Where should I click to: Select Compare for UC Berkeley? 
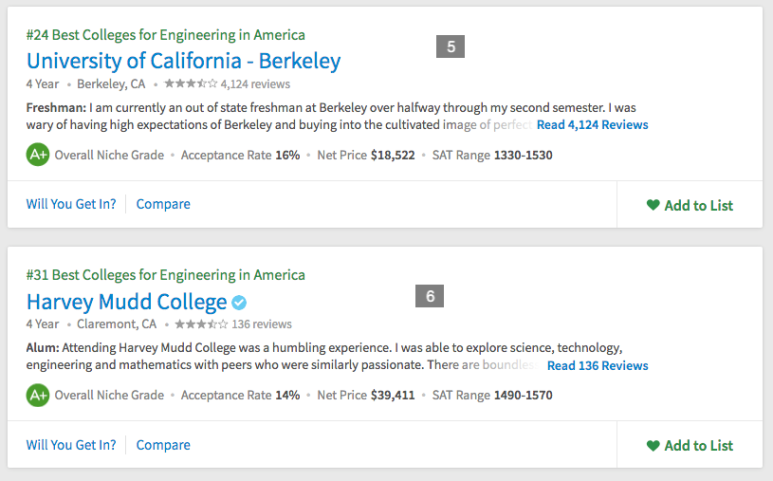point(163,204)
